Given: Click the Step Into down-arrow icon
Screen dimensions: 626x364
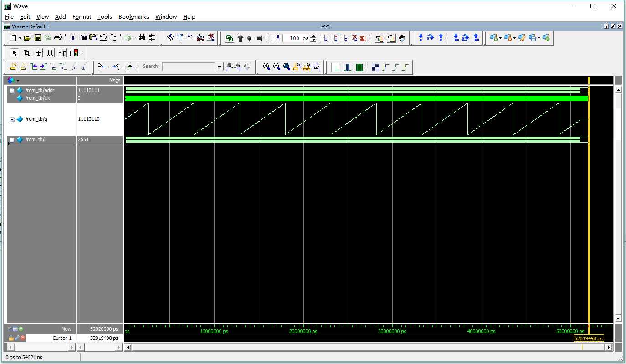Looking at the screenshot, I should (x=421, y=38).
